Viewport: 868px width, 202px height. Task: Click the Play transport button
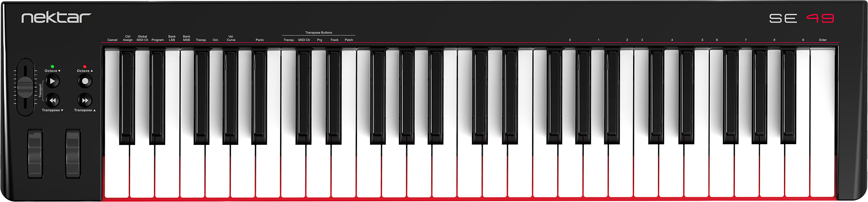click(x=53, y=81)
